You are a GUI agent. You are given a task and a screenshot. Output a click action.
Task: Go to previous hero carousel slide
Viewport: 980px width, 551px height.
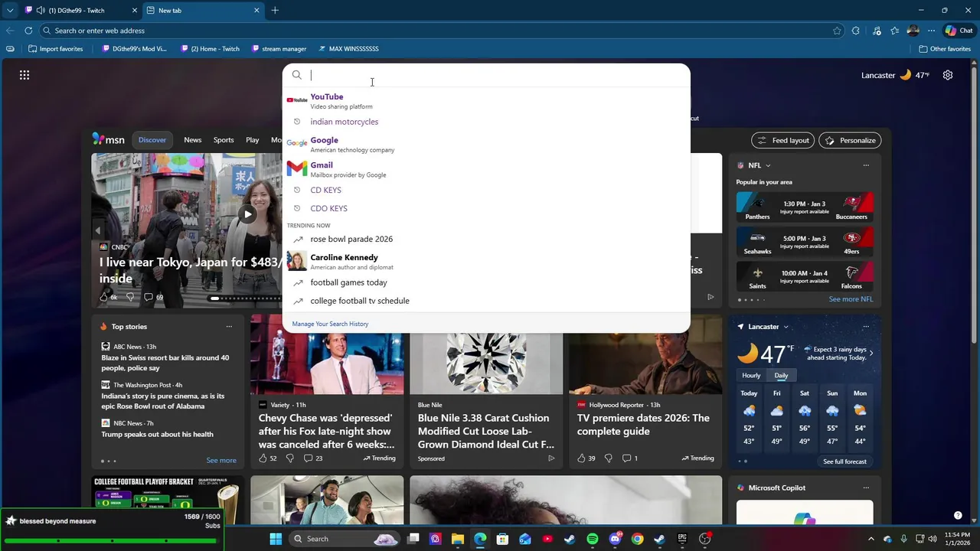click(x=97, y=230)
